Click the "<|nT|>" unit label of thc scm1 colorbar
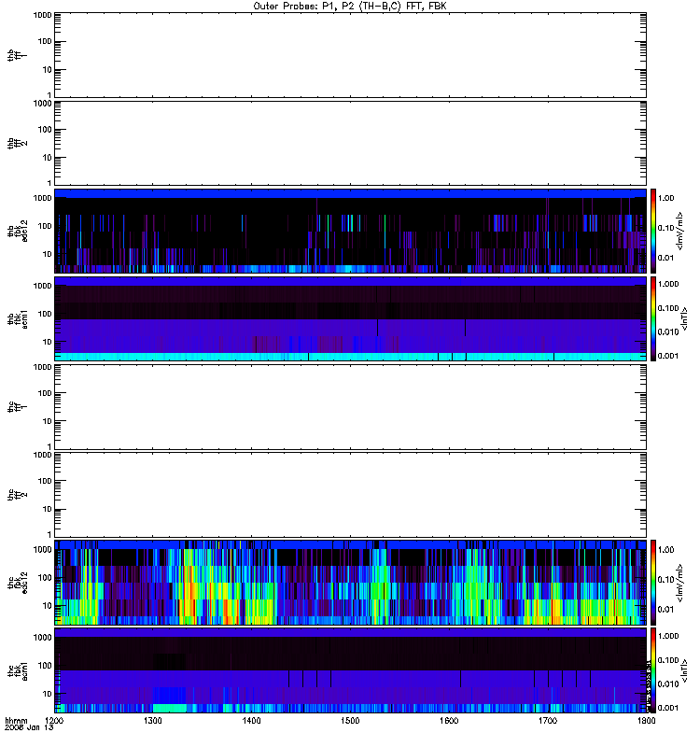This screenshot has height=747, width=700. [684, 670]
